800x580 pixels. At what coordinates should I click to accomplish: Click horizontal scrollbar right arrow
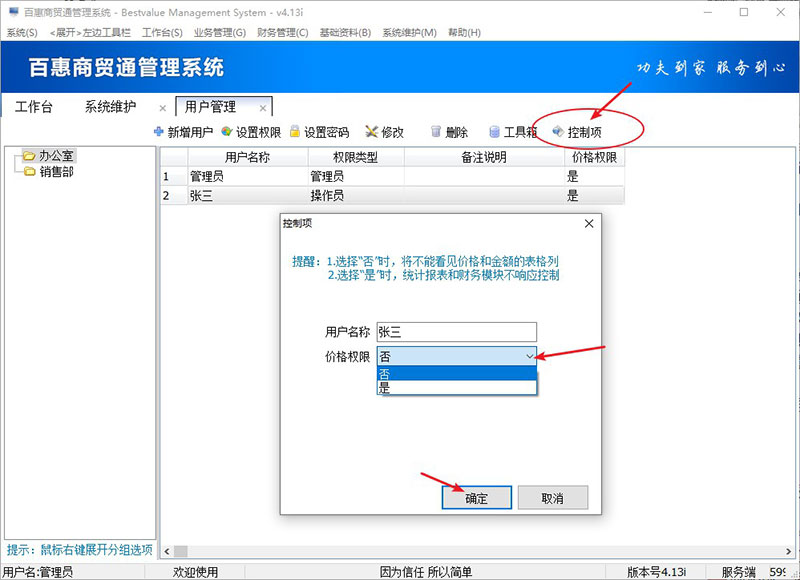tap(788, 551)
